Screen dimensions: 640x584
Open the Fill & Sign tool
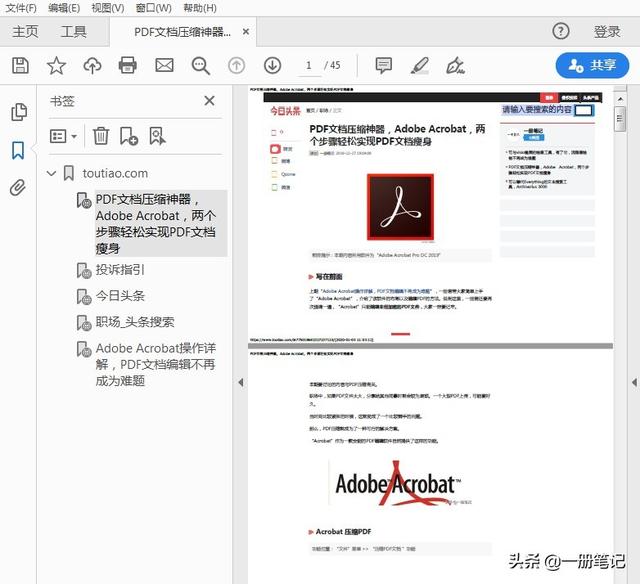(x=456, y=65)
